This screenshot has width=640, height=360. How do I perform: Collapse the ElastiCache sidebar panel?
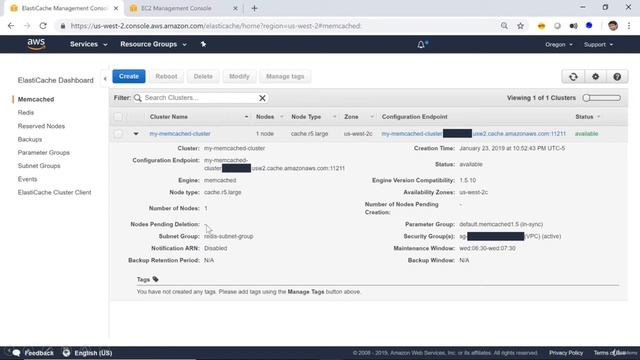tap(105, 79)
